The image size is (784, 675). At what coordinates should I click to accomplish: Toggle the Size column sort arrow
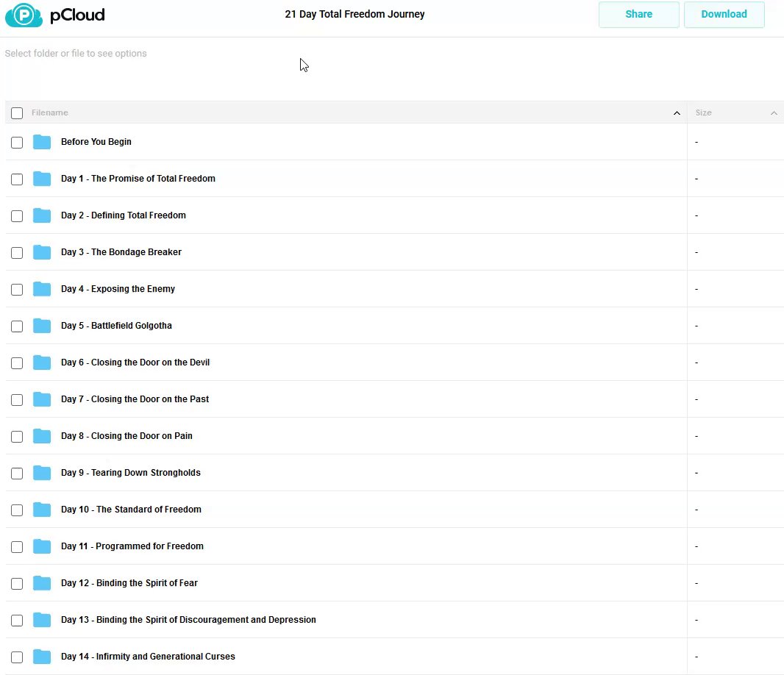click(x=774, y=113)
